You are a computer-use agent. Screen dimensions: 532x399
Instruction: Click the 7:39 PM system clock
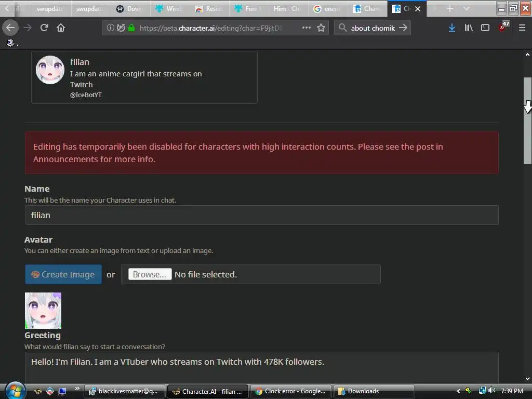[x=512, y=391]
